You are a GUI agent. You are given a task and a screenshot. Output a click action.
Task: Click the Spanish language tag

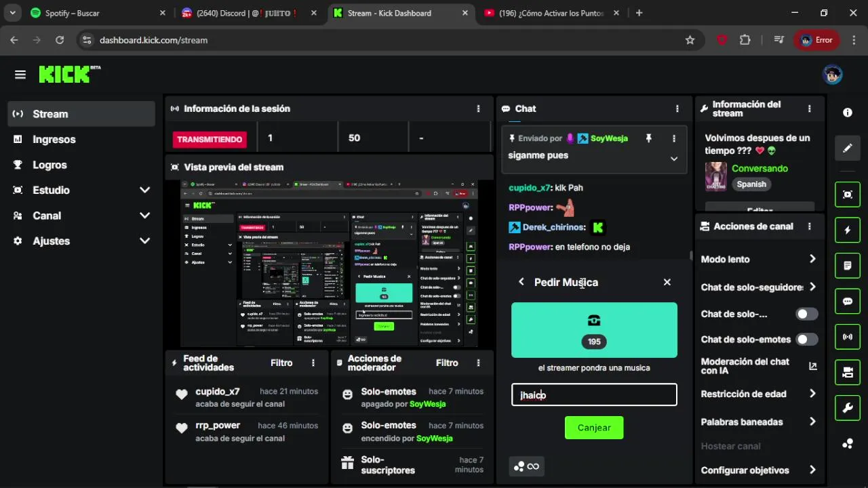751,184
